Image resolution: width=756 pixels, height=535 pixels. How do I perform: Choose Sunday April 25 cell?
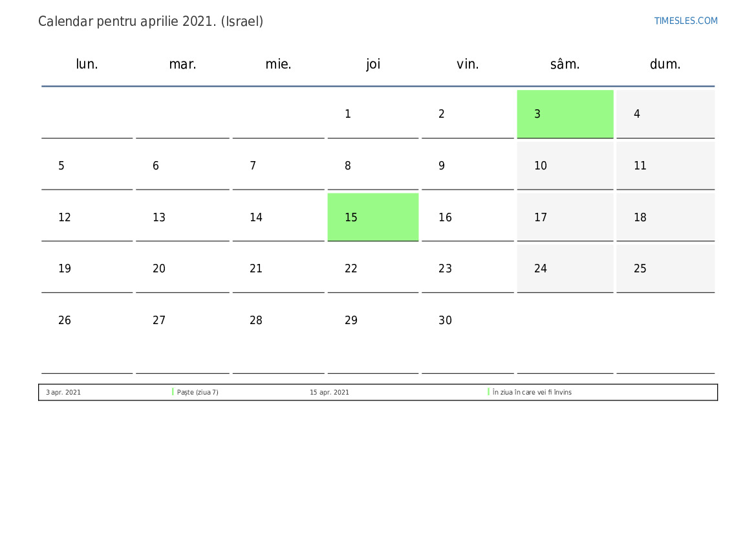click(x=665, y=268)
